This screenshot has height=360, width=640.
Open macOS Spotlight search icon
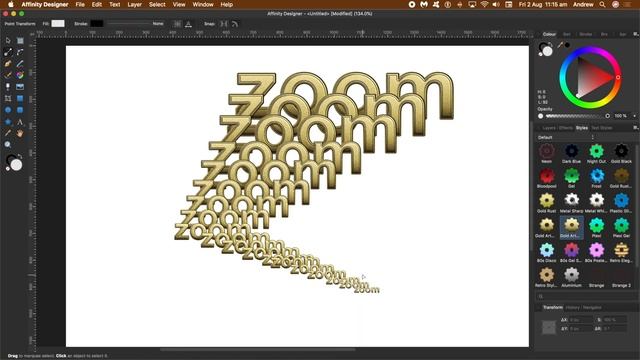point(602,4)
